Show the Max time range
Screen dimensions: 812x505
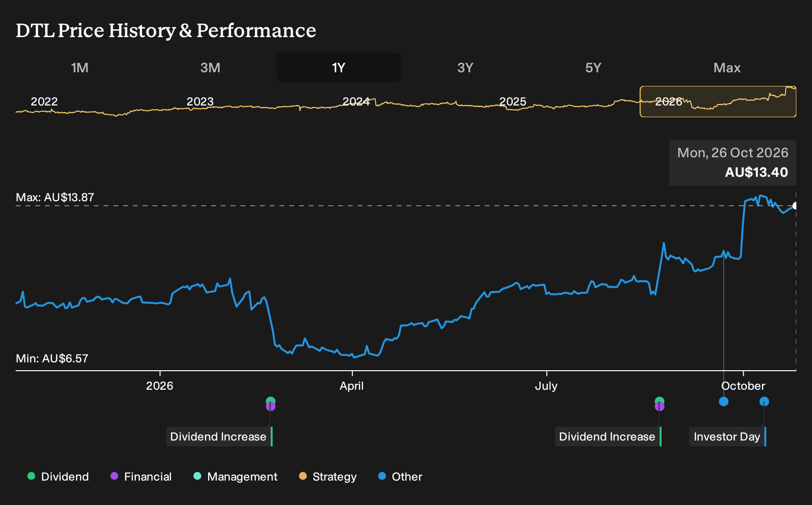click(727, 67)
